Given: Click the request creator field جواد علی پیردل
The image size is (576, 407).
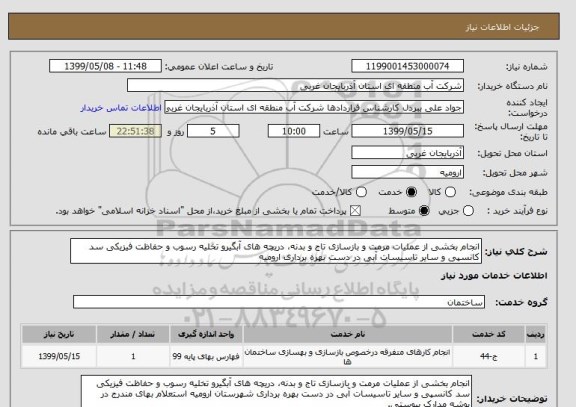Looking at the screenshot, I should [x=314, y=108].
